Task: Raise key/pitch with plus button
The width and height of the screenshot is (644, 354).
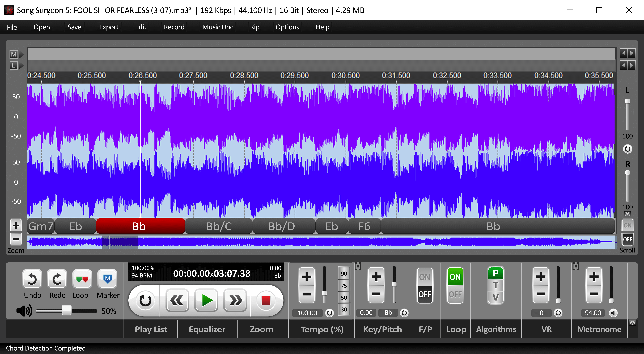Action: click(x=376, y=277)
